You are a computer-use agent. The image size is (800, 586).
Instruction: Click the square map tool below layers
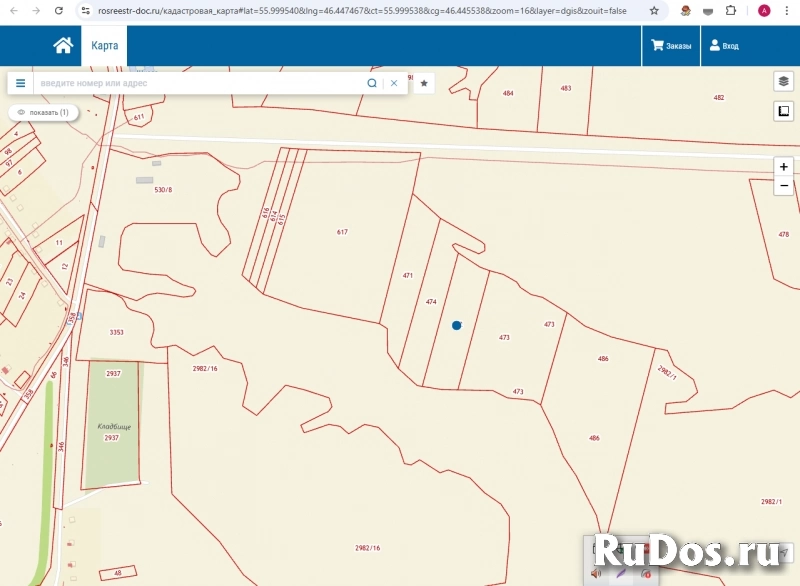pyautogui.click(x=783, y=111)
